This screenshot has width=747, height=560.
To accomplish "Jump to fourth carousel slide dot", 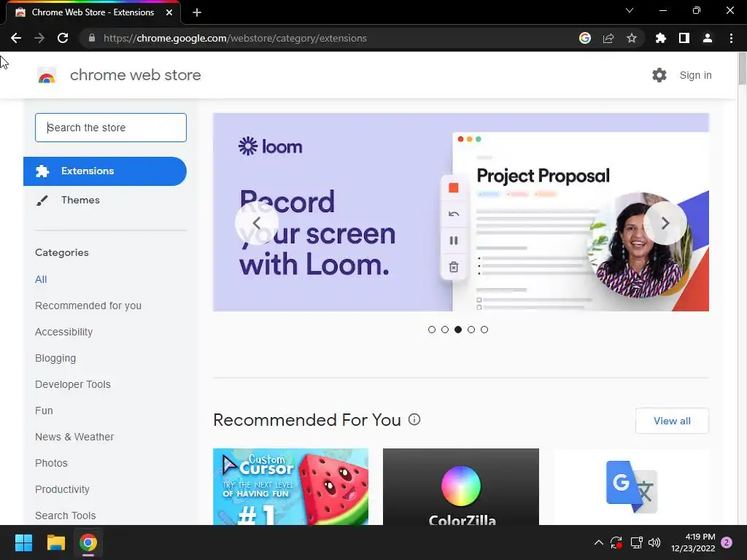I will point(471,330).
